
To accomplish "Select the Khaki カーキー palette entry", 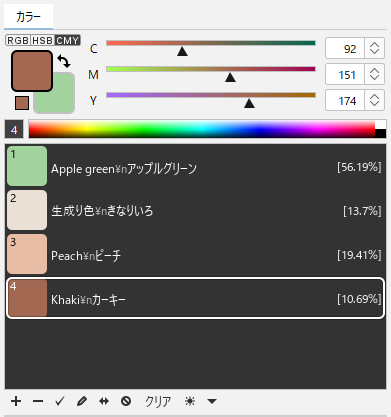I will point(195,298).
